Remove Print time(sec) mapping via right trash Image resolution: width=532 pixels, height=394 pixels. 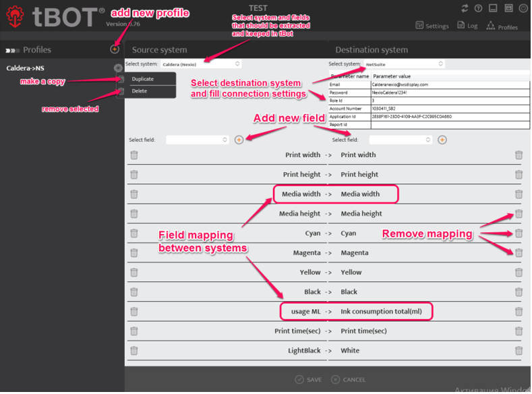[x=519, y=331]
